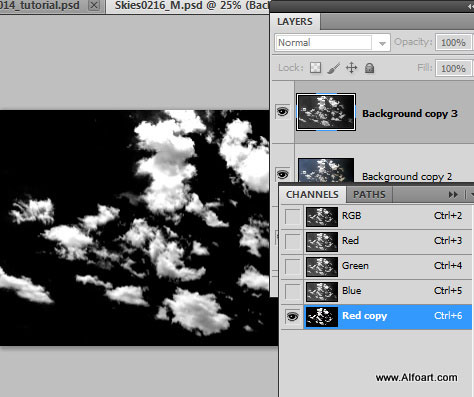Select the Green channel thumbnail
Screen dimensions: 474x397
pos(322,267)
